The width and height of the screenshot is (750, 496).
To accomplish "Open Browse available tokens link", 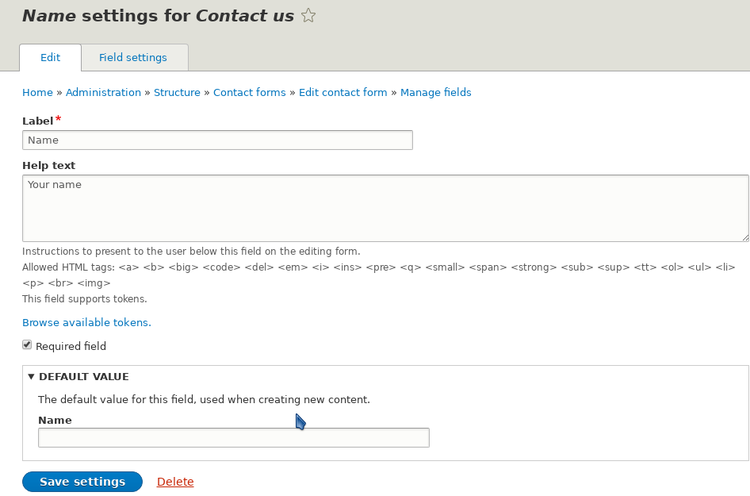I will [86, 322].
